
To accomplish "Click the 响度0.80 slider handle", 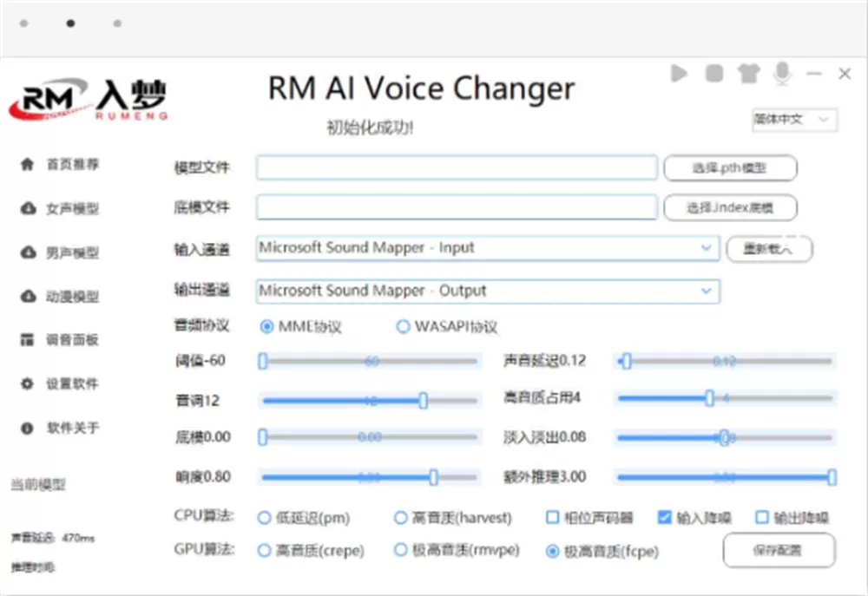I will click(433, 477).
